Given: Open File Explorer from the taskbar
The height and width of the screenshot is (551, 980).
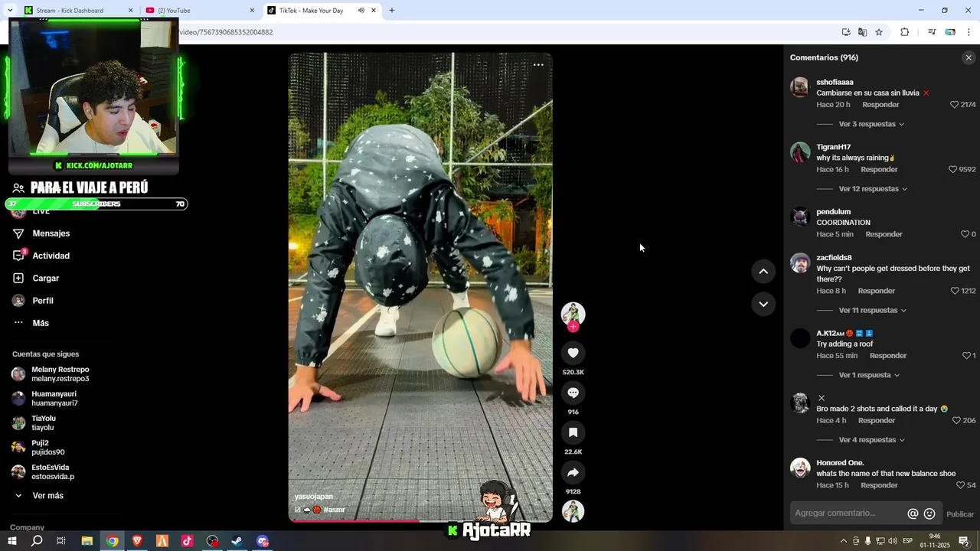Looking at the screenshot, I should point(87,541).
